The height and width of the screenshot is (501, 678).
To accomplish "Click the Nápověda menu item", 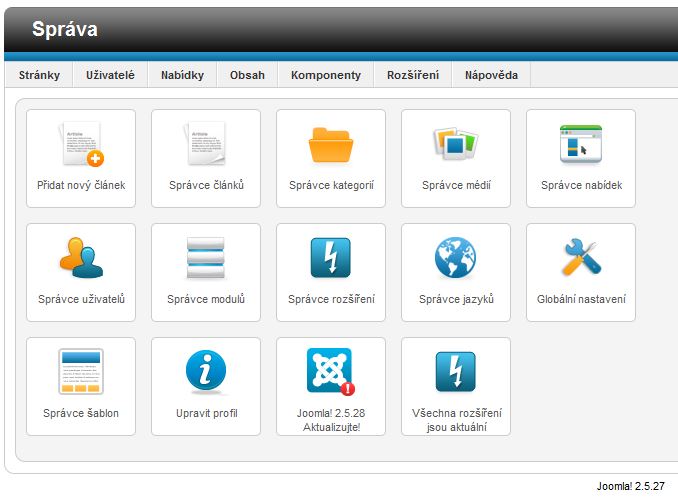I will (x=491, y=75).
